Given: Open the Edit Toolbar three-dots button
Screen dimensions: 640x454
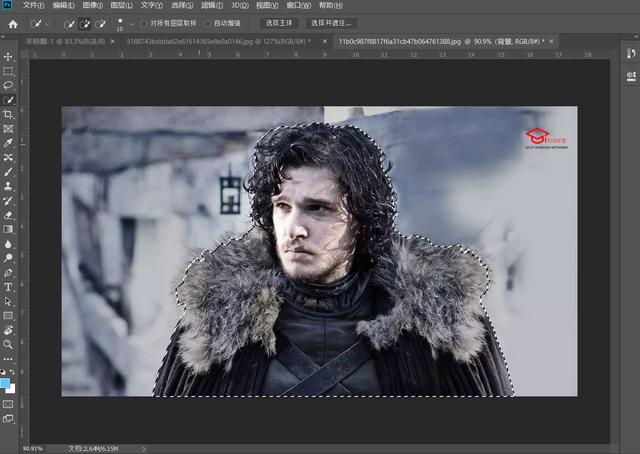Looking at the screenshot, I should click(8, 359).
